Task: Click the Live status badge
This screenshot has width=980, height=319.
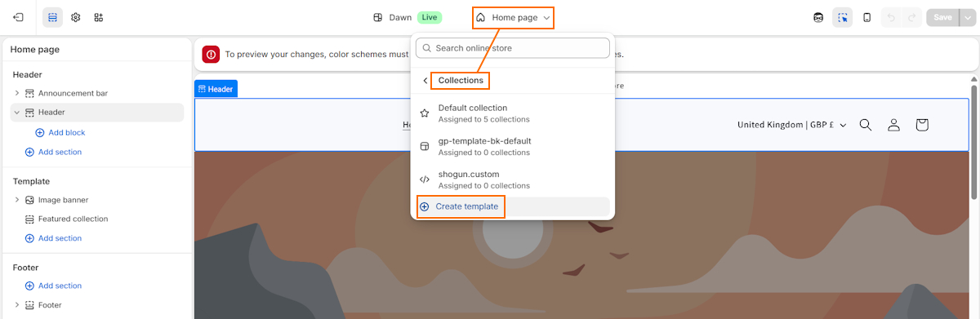Action: pos(430,17)
